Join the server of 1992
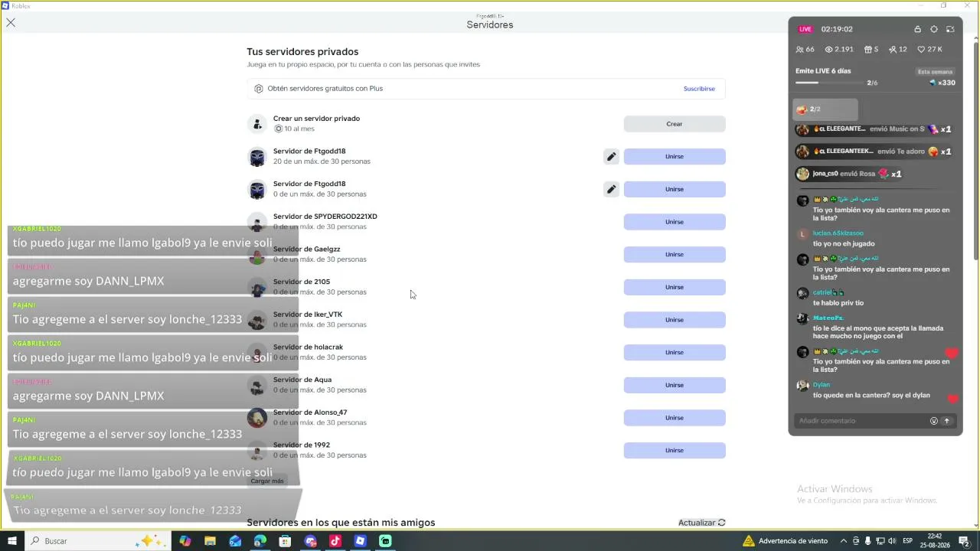The image size is (980, 551). [675, 451]
